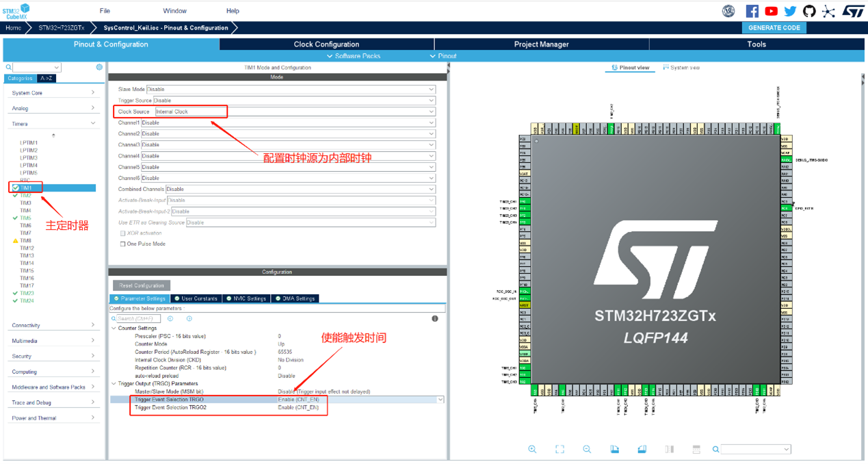Image resolution: width=868 pixels, height=464 pixels.
Task: Select TIM2 in the Timers list
Action: point(25,196)
